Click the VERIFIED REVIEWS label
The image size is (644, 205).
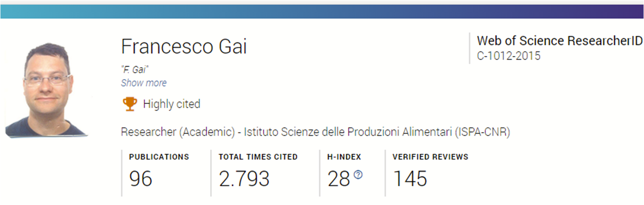tap(430, 157)
